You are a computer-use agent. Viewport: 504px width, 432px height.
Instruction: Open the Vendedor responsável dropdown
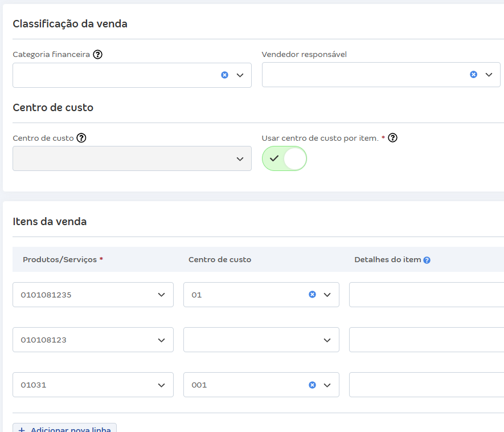(x=488, y=74)
